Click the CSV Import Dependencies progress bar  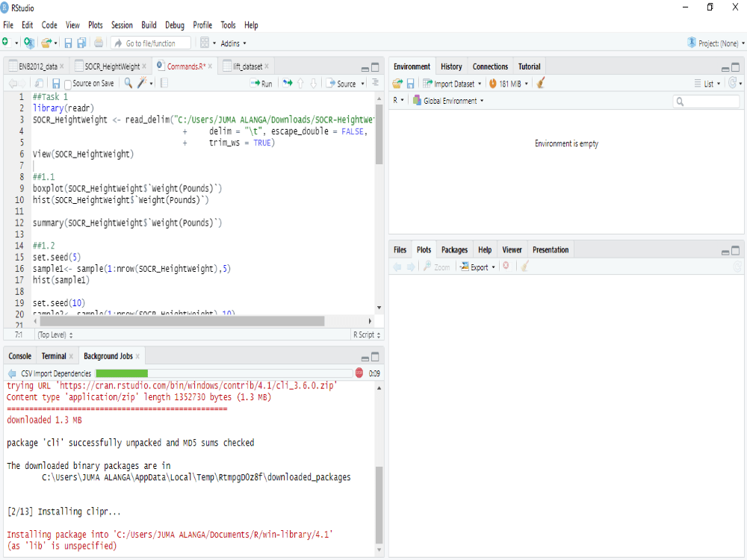[x=224, y=373]
